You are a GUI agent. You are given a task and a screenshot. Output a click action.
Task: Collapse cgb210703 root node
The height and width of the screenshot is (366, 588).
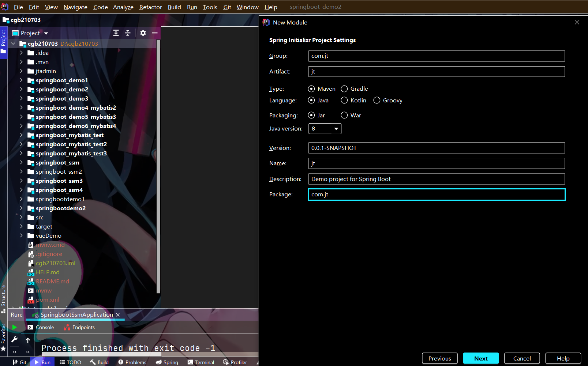tap(13, 44)
